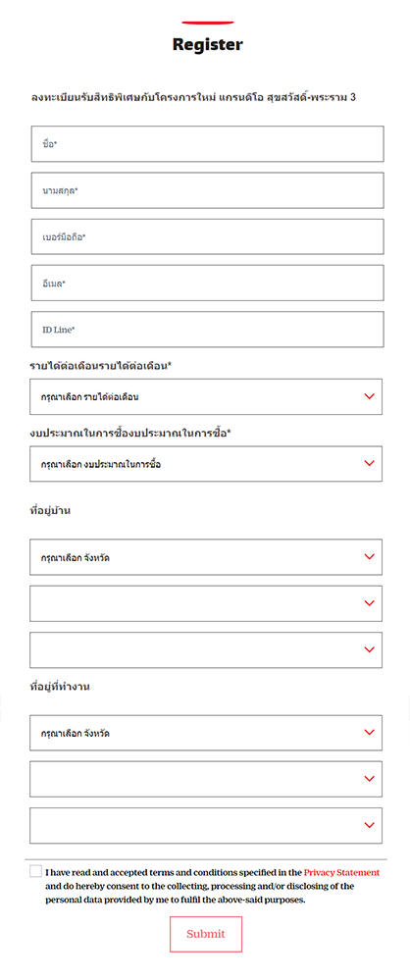
Task: Click the red chevron of monthly income dropdown
Action: pos(369,396)
